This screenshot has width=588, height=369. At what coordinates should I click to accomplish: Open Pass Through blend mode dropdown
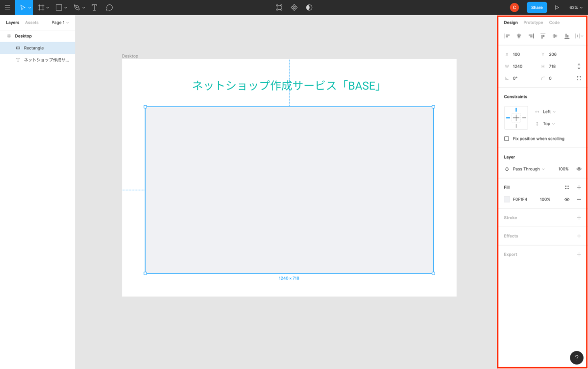[529, 169]
